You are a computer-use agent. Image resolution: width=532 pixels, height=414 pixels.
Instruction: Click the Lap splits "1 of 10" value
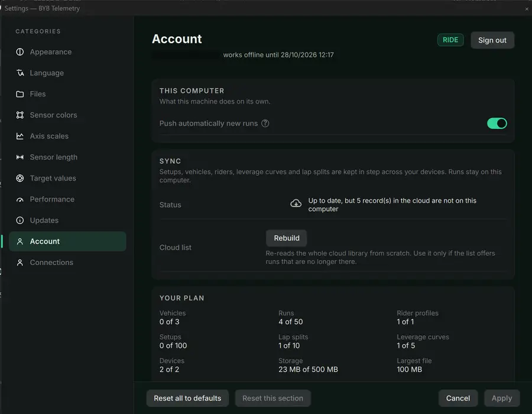[x=289, y=345]
